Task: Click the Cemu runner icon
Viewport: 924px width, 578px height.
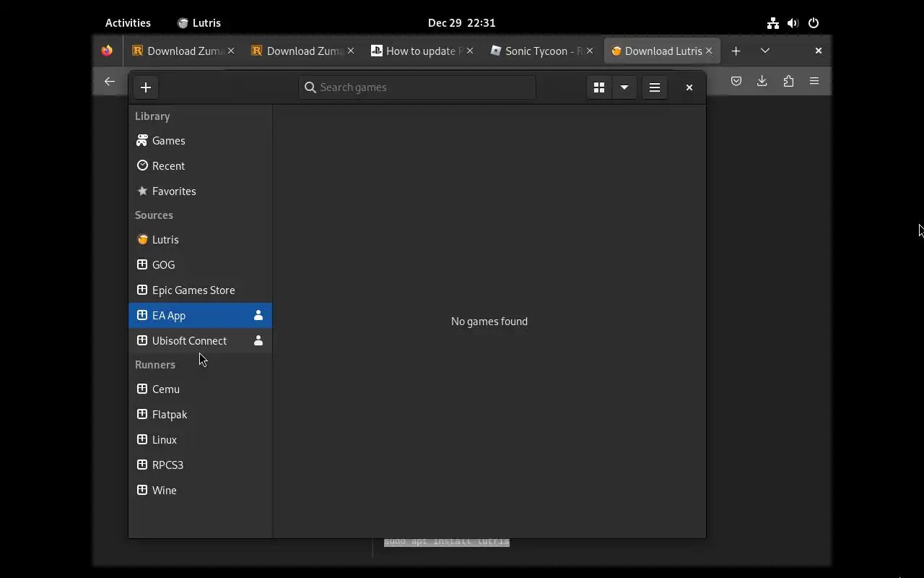Action: click(142, 389)
